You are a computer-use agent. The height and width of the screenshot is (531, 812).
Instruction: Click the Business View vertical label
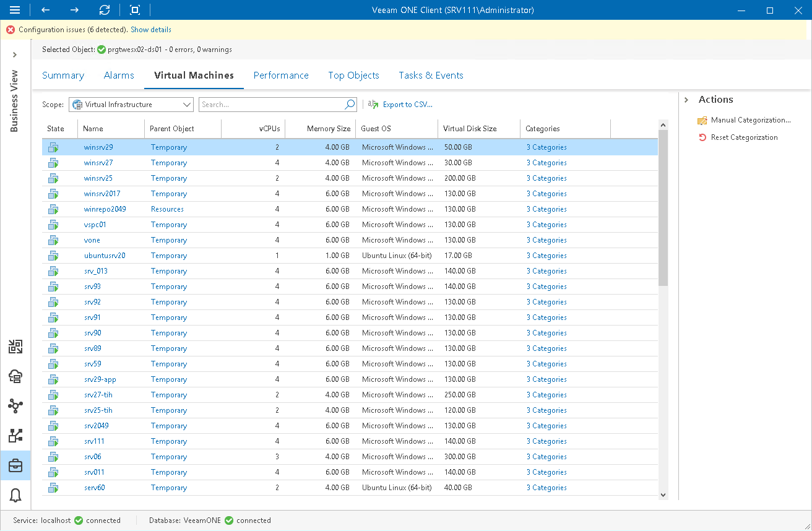[15, 101]
